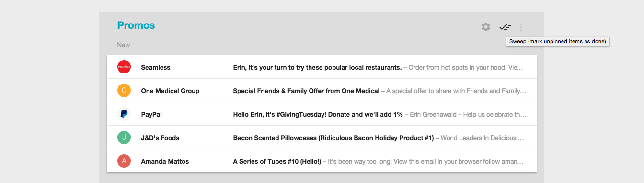This screenshot has width=644, height=183.
Task: Select the One Medical Group orange avatar
Action: [124, 90]
